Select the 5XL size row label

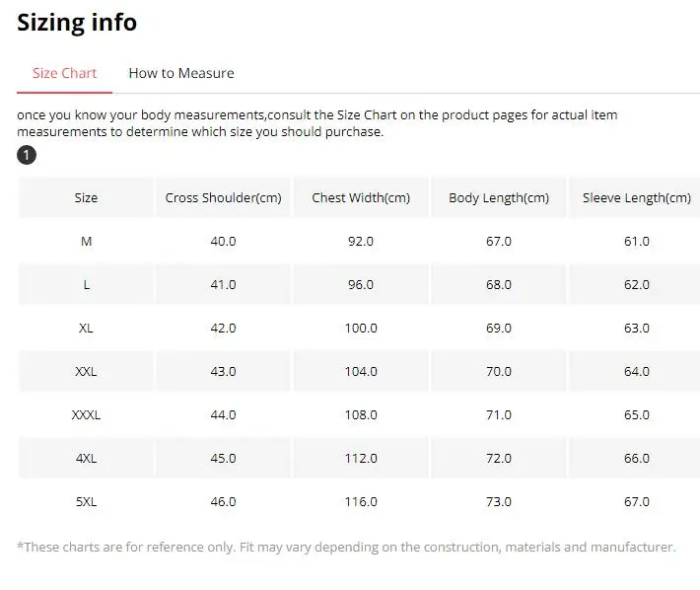point(86,501)
